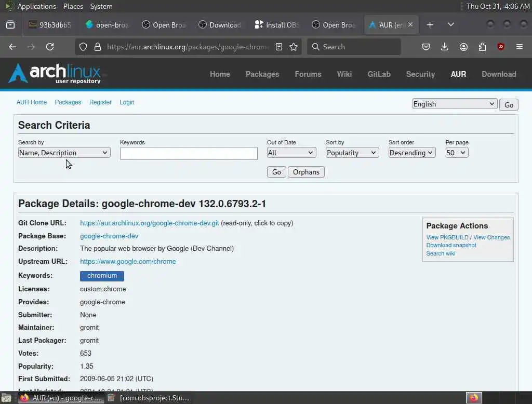Click the URL address bar
Image resolution: width=532 pixels, height=404 pixels.
tap(188, 47)
